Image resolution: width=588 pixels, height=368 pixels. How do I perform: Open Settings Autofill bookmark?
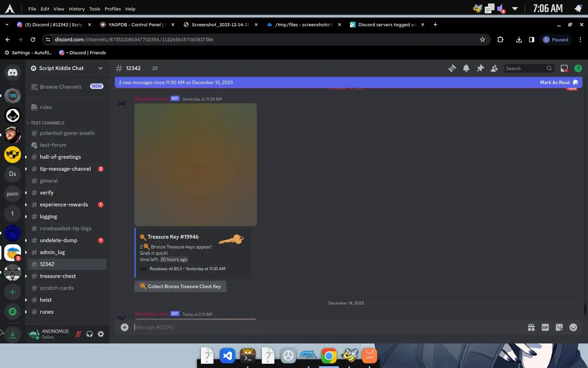[x=28, y=53]
